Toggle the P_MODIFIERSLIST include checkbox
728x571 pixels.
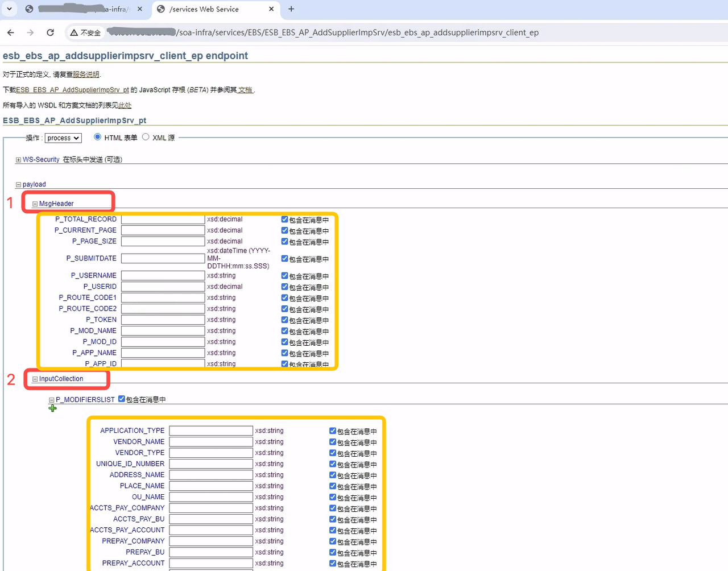pyautogui.click(x=122, y=399)
